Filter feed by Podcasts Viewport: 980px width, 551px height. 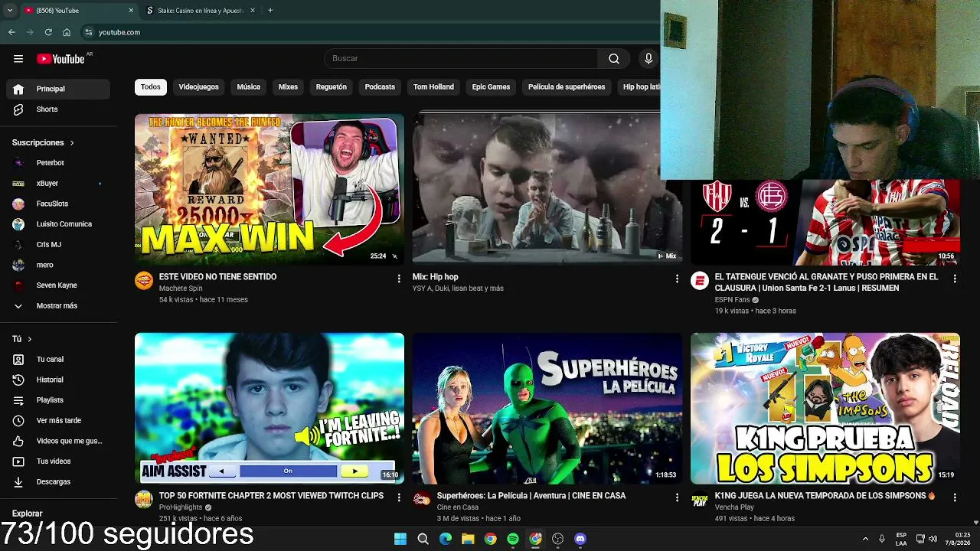pos(380,87)
